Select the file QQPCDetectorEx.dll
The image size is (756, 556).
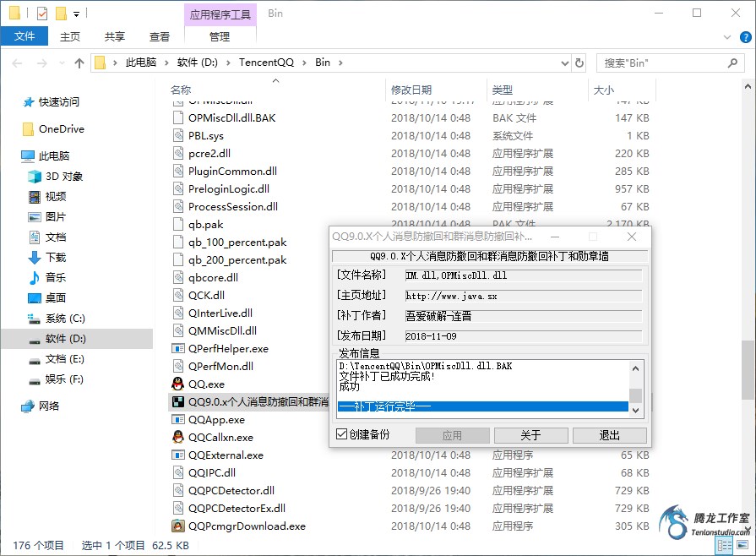(237, 508)
